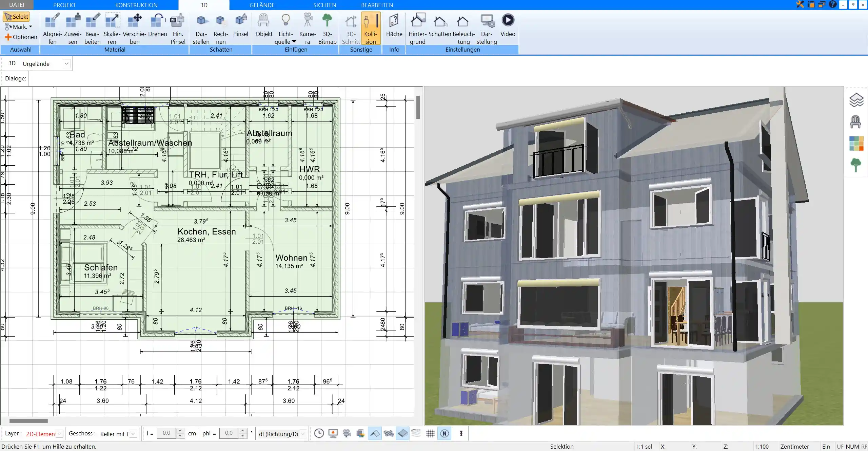Switch to the KONSTRUKTION tab
Screen dimensions: 868x451
(x=136, y=5)
